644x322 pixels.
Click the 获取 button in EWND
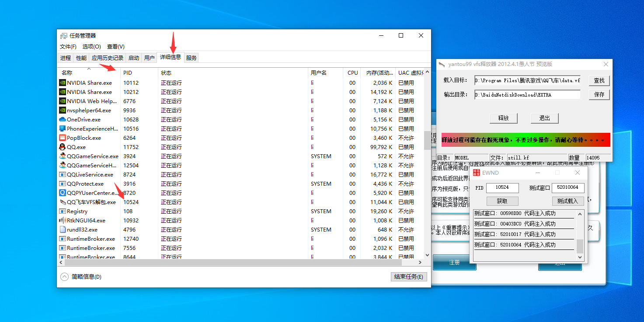(x=502, y=201)
